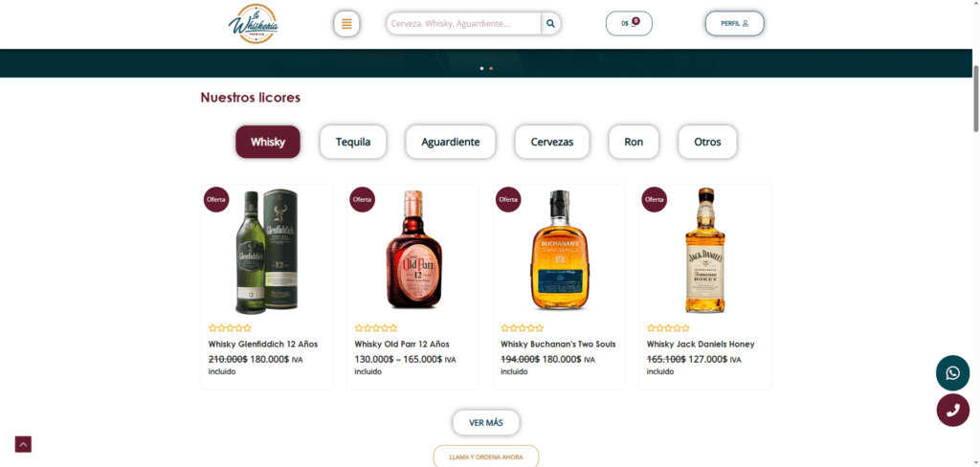This screenshot has height=467, width=980.
Task: Open the Jack Daniels Honey bottle image
Action: [x=705, y=250]
